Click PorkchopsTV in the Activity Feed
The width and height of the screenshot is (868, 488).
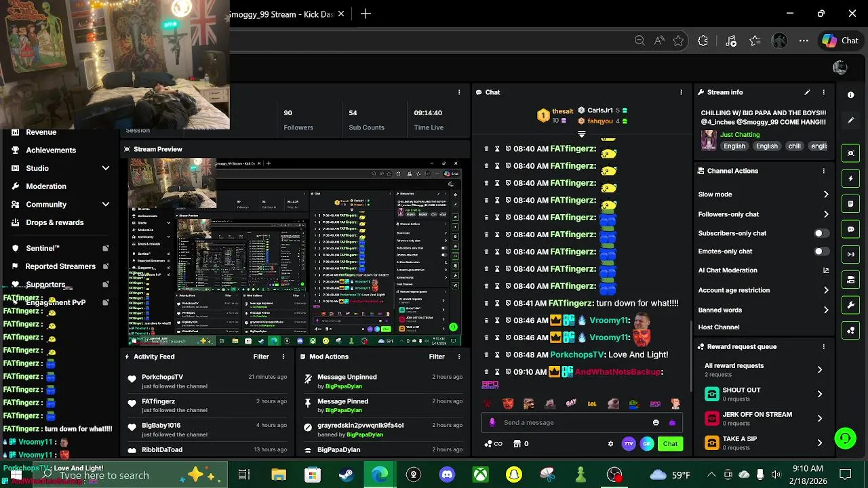coord(162,377)
